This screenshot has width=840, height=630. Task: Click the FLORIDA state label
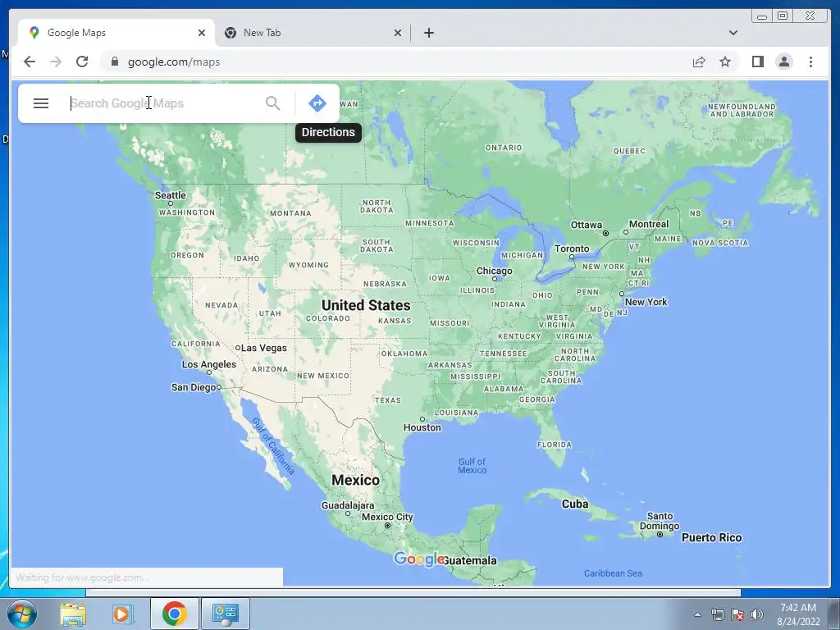pos(555,445)
